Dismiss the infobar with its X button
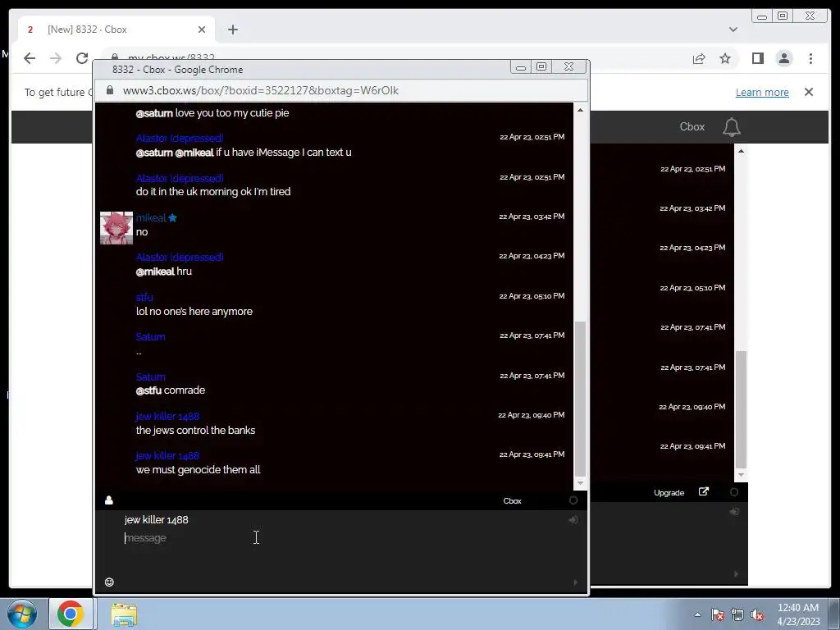The height and width of the screenshot is (630, 840). [809, 92]
